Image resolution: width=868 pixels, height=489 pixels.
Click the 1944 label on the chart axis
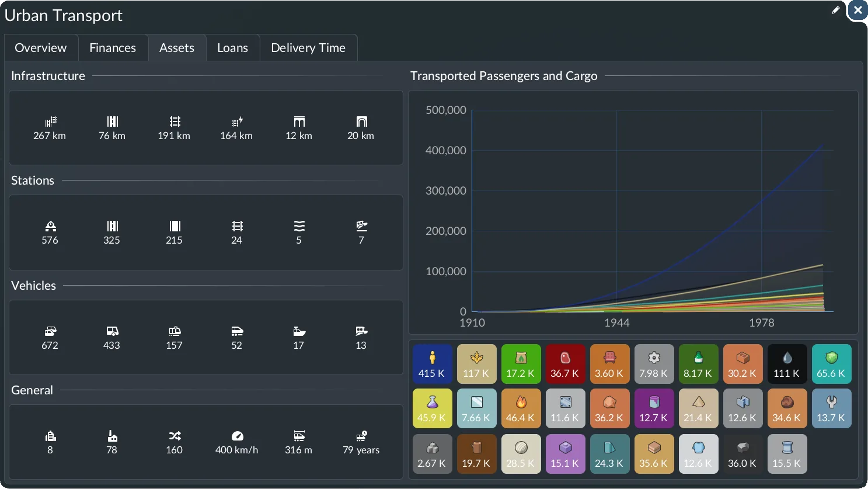click(x=617, y=322)
